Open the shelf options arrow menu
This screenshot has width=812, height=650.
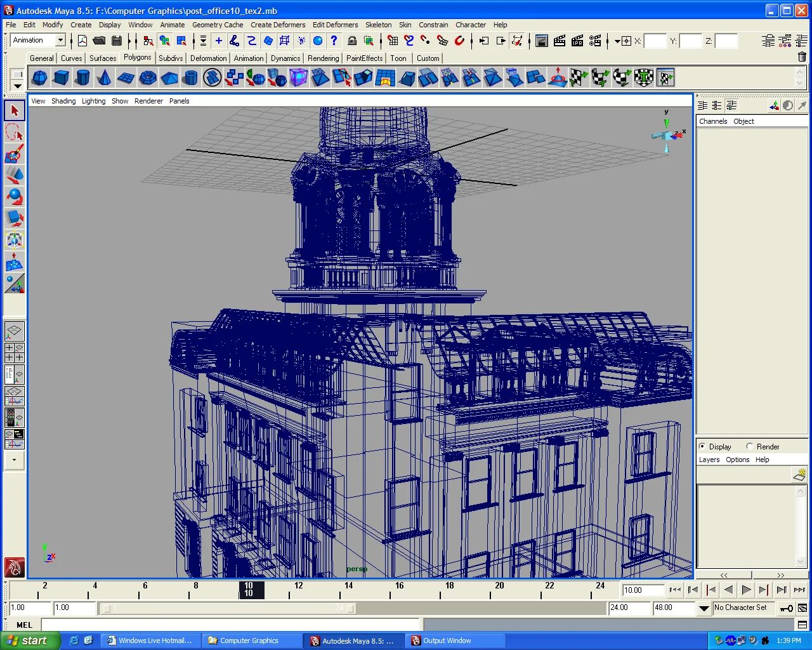click(x=18, y=85)
